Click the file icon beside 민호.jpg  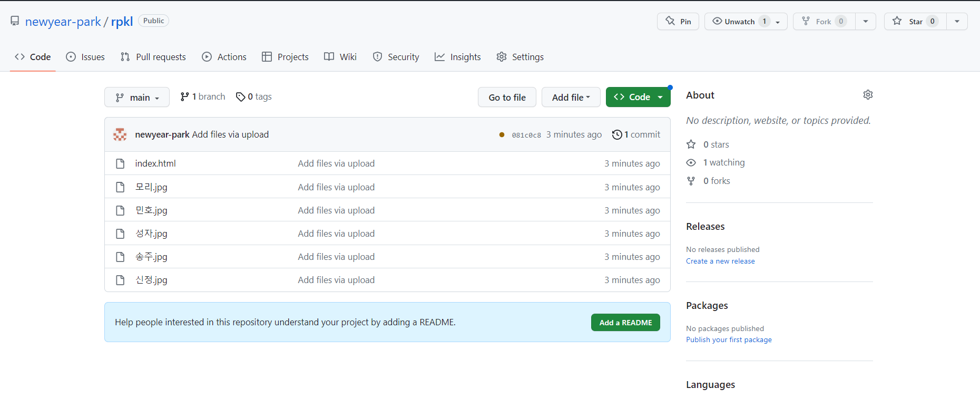(x=120, y=210)
